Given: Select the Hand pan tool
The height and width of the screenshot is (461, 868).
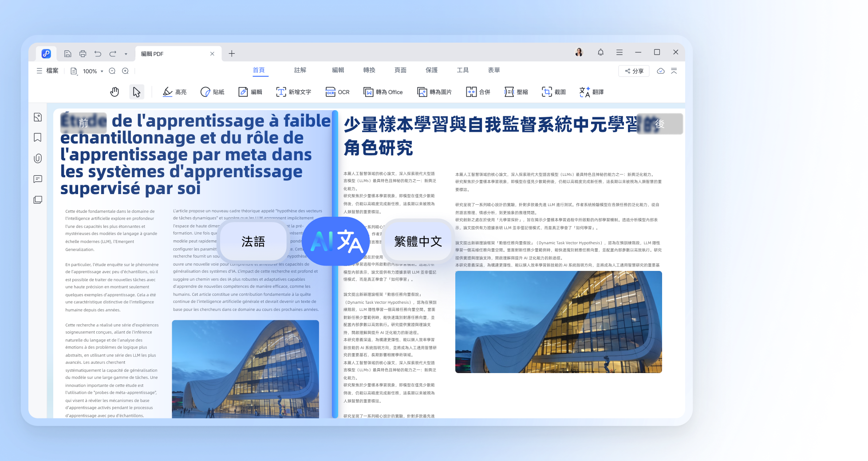Looking at the screenshot, I should pyautogui.click(x=114, y=92).
